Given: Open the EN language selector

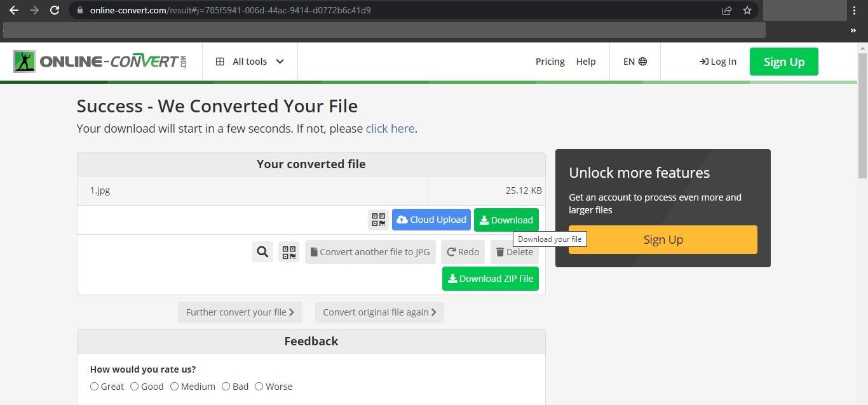Looking at the screenshot, I should [x=634, y=61].
